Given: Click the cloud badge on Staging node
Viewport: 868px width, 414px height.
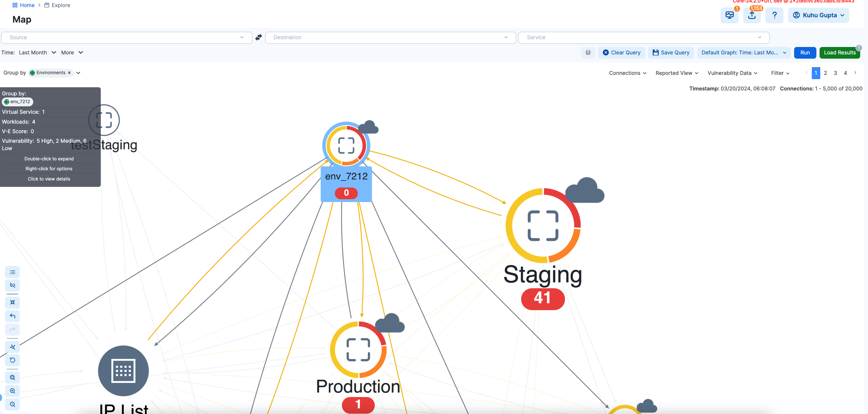Looking at the screenshot, I should click(x=585, y=190).
